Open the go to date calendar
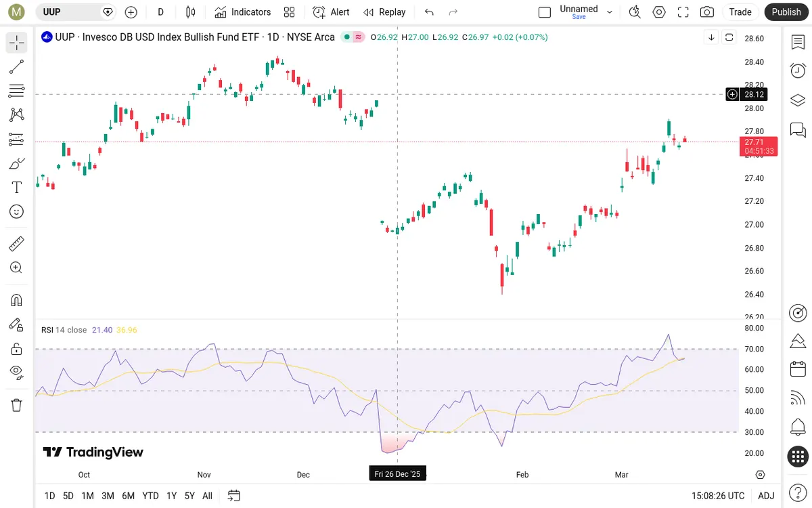Screen dimensions: 812x508 click(x=234, y=496)
